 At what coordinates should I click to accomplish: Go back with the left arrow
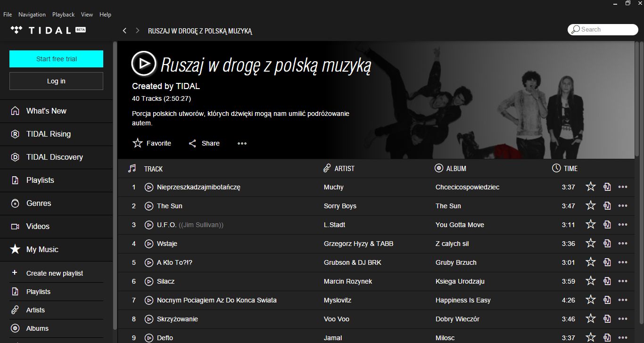coord(124,31)
